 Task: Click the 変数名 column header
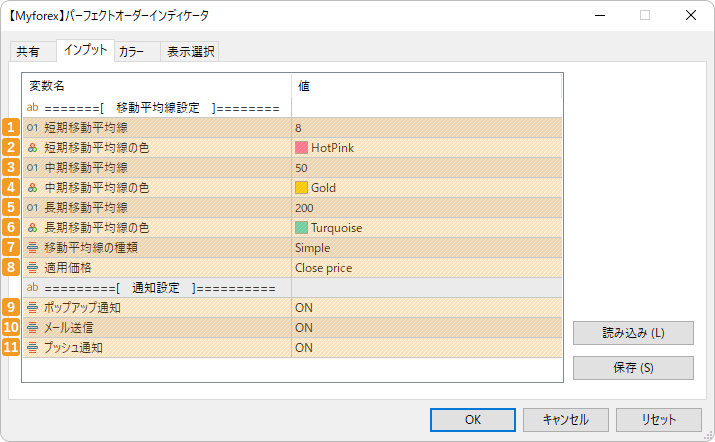click(x=47, y=86)
